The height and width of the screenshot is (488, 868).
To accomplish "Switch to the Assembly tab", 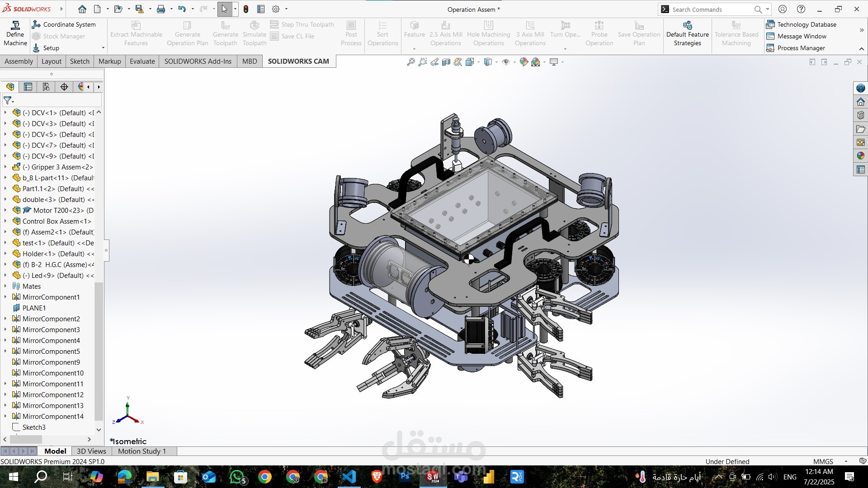I will [x=19, y=61].
